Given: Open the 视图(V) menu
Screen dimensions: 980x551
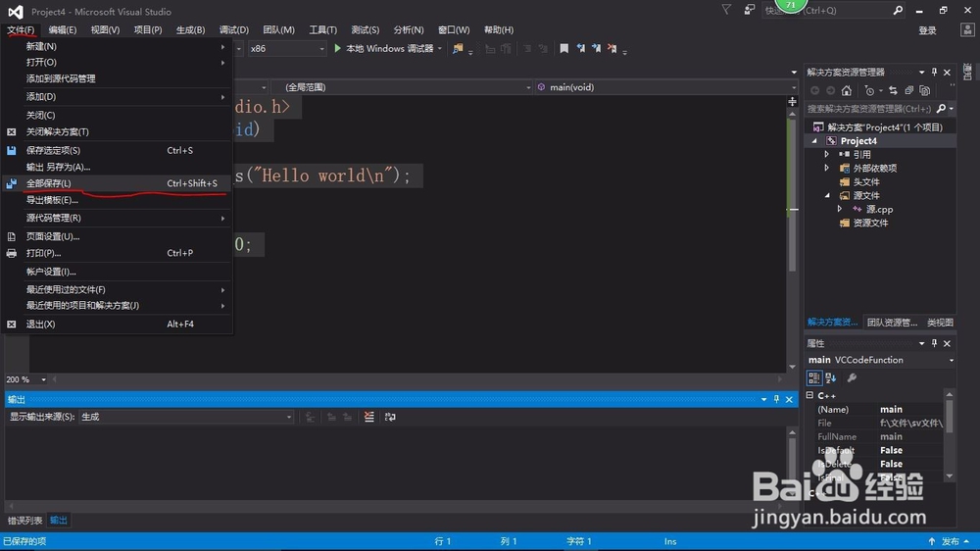Looking at the screenshot, I should coord(105,29).
